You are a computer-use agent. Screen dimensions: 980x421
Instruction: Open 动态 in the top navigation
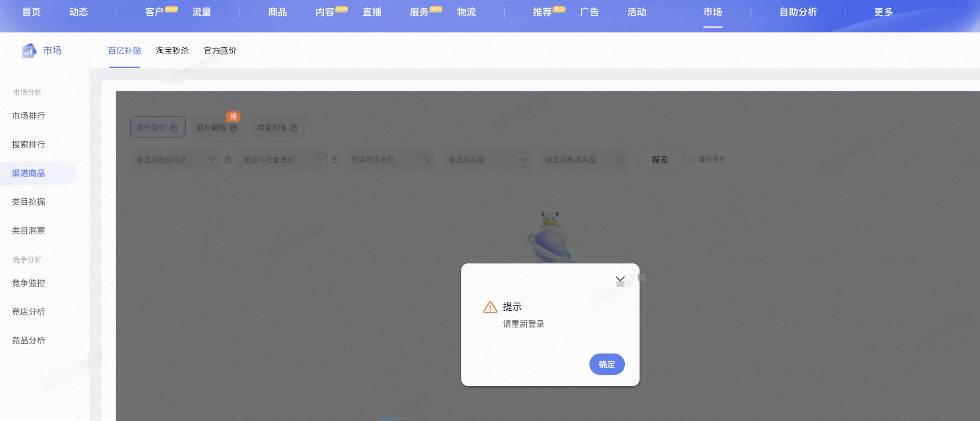coord(78,12)
